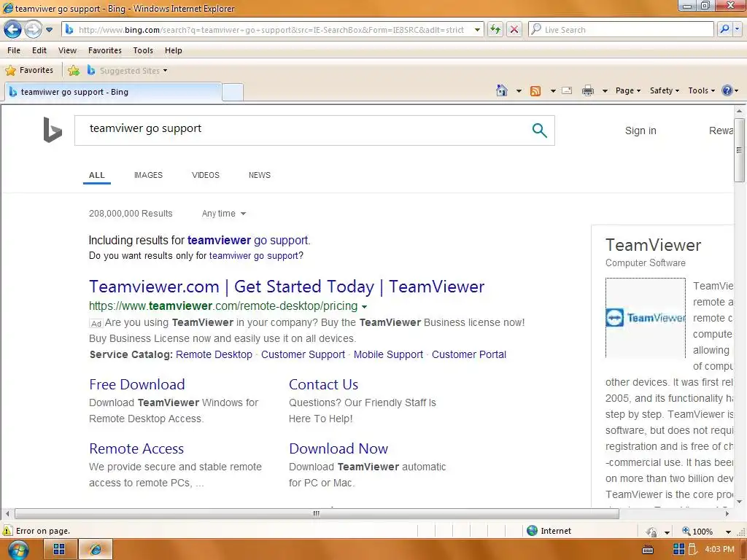Image resolution: width=747 pixels, height=560 pixels.
Task: Click the Add to Favorites Bar icon
Action: pos(74,71)
